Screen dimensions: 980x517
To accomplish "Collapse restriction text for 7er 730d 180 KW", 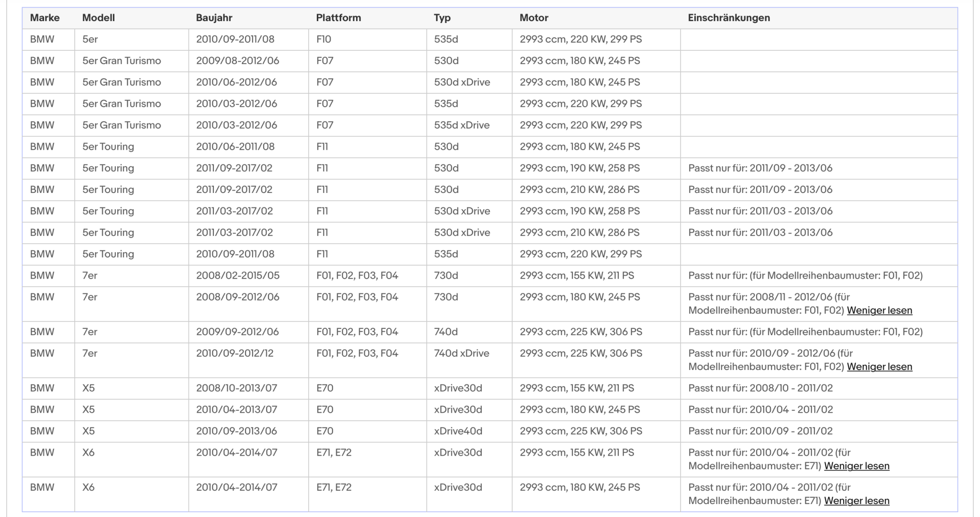I will (x=880, y=310).
